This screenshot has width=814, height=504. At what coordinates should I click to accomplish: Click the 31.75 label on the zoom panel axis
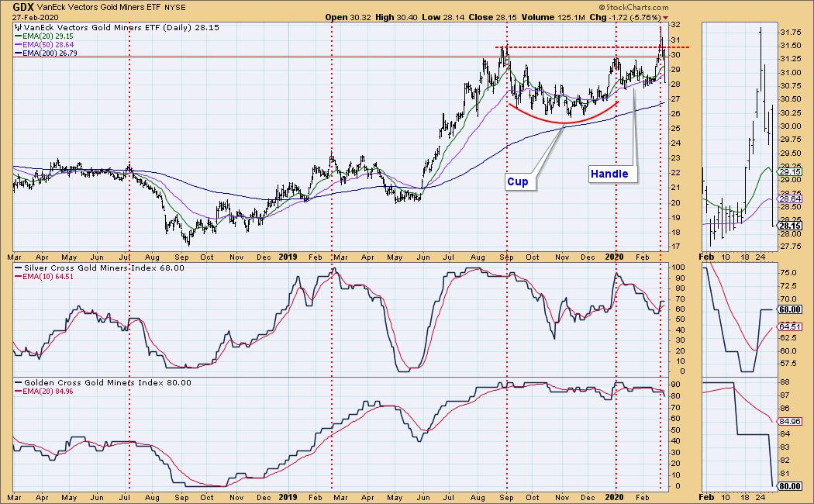tap(790, 33)
